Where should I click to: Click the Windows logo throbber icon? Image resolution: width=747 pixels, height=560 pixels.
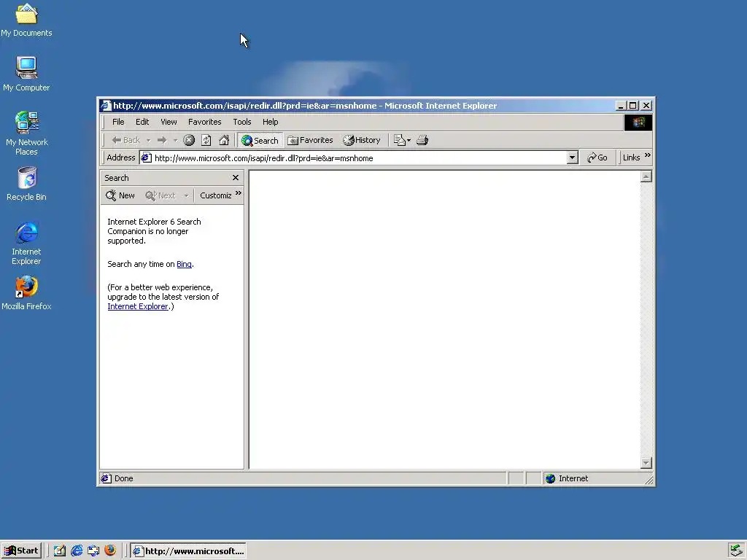click(x=638, y=122)
